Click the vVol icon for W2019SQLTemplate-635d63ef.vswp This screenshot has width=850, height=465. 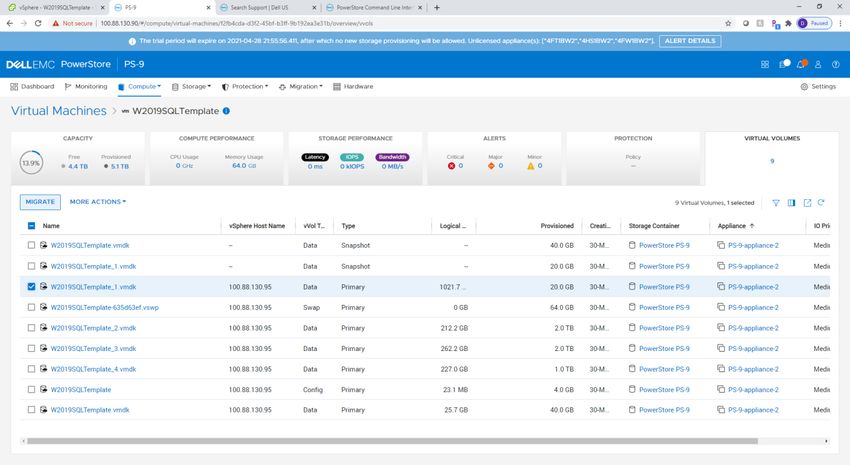coord(43,307)
